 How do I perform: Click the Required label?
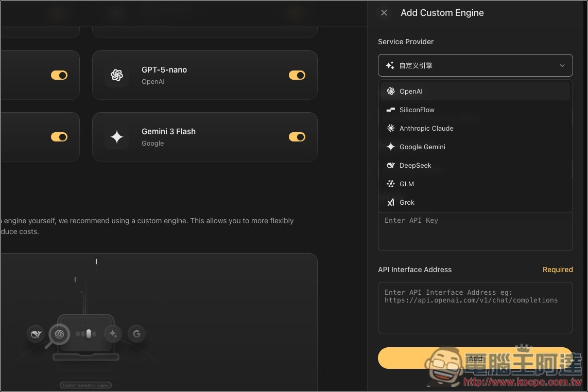click(558, 270)
